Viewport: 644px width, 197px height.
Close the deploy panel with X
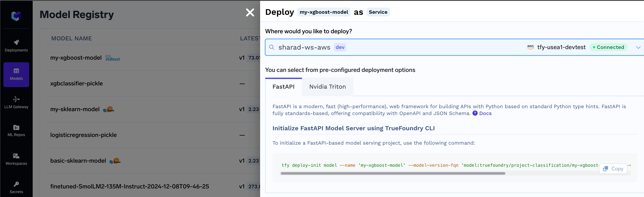pyautogui.click(x=250, y=12)
